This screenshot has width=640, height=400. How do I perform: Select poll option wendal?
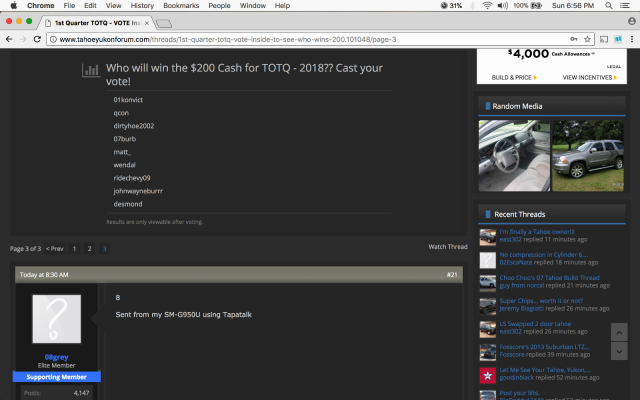pyautogui.click(x=124, y=165)
